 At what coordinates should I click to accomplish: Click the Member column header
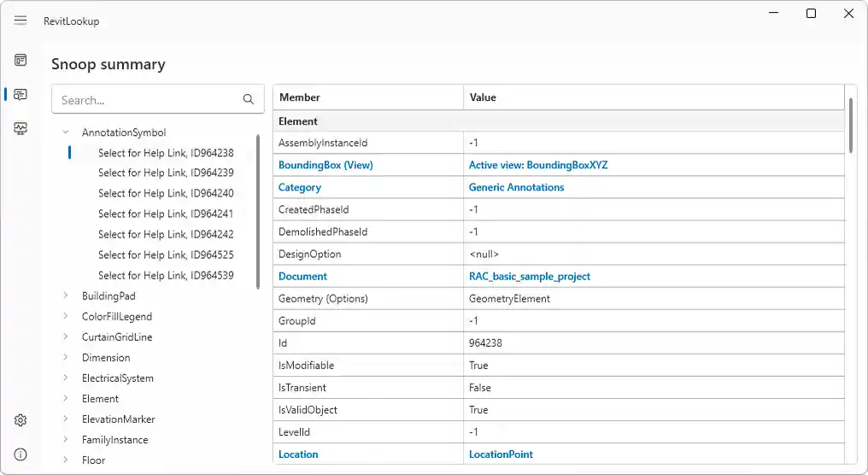click(300, 97)
